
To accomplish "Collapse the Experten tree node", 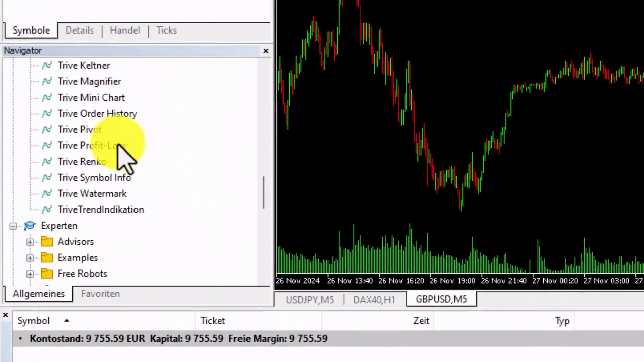I will 13,226.
